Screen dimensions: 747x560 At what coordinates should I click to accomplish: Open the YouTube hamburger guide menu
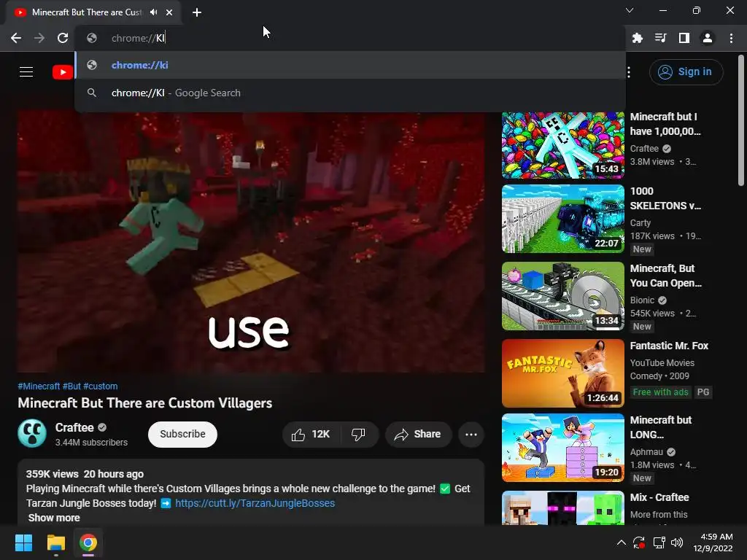26,72
